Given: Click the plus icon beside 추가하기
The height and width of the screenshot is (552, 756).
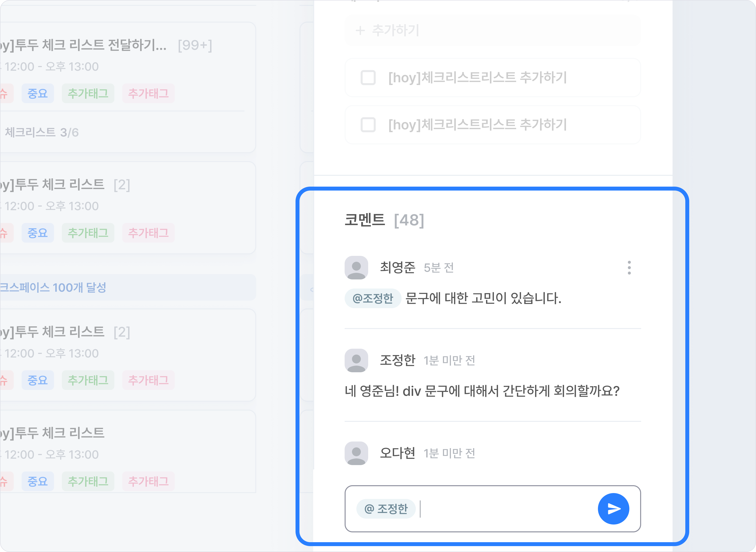Looking at the screenshot, I should (360, 31).
